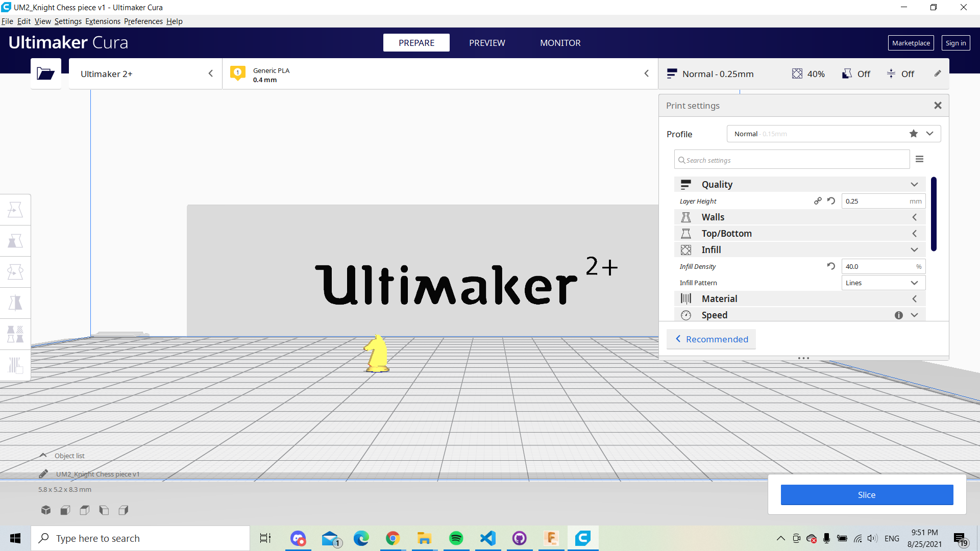This screenshot has width=980, height=551.
Task: Open Spotify from the taskbar
Action: click(456, 538)
